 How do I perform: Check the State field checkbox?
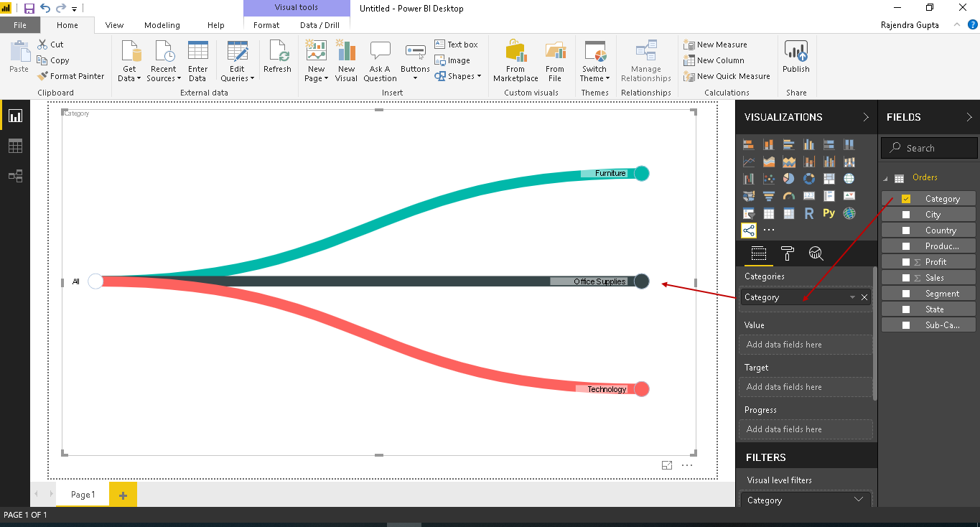[x=906, y=309]
